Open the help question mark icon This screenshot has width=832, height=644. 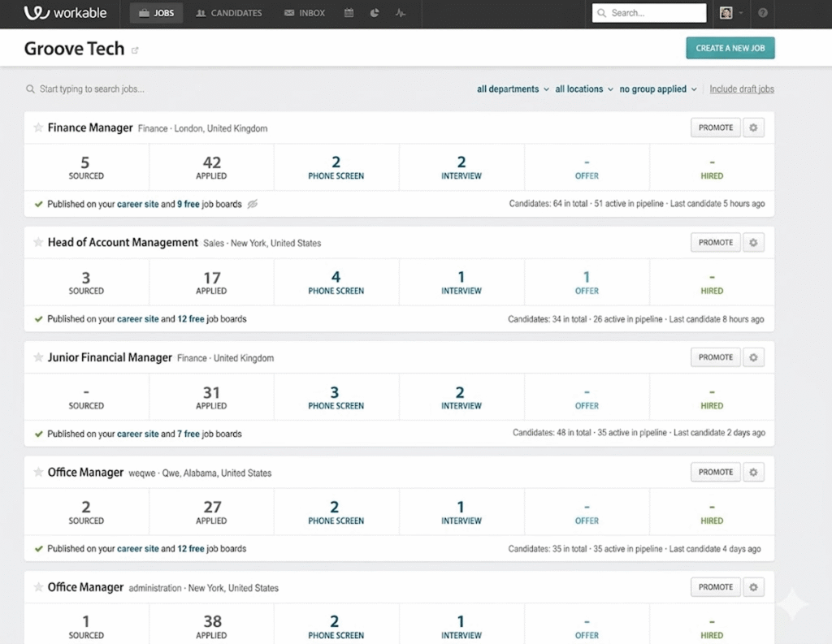762,13
